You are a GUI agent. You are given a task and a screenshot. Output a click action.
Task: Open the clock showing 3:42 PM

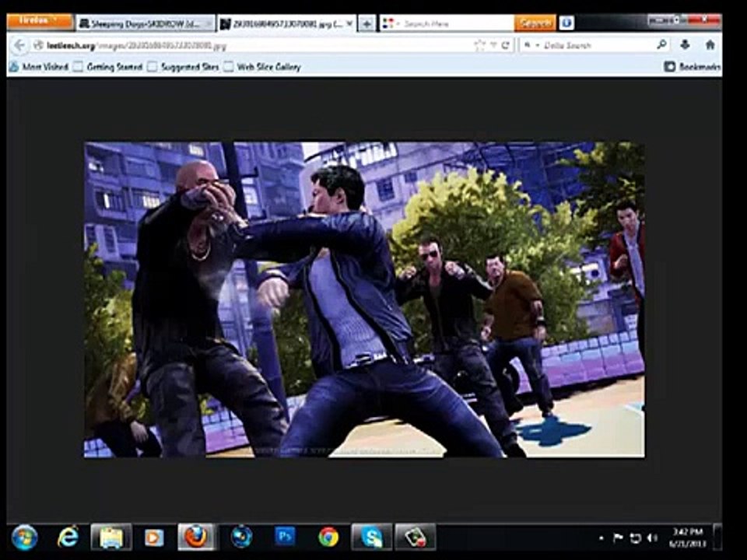pos(687,537)
